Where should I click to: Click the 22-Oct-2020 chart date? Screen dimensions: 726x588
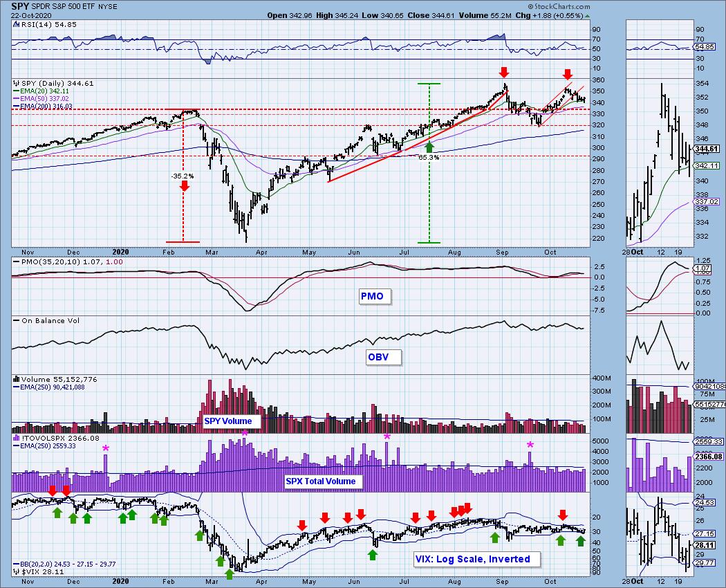pos(32,15)
